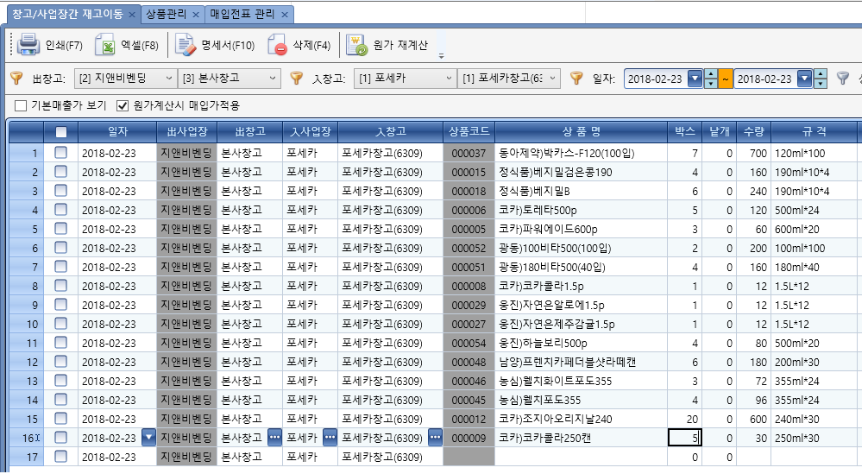Click the orange tilde button between dates
Image resolution: width=868 pixels, height=474 pixels.
[725, 79]
